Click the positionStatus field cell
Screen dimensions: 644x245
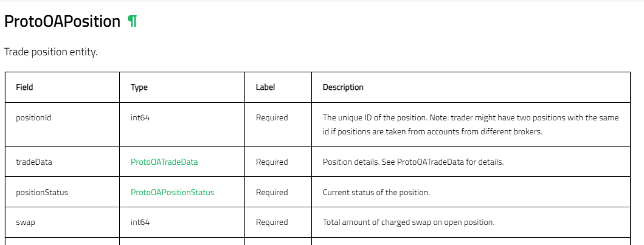[x=63, y=192]
